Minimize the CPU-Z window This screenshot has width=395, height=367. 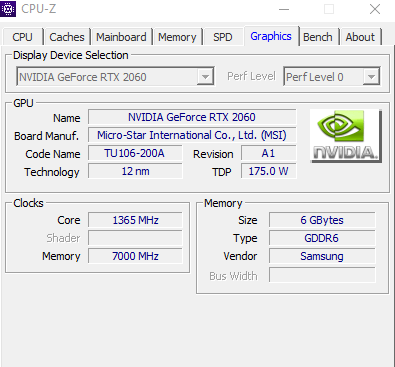point(284,9)
